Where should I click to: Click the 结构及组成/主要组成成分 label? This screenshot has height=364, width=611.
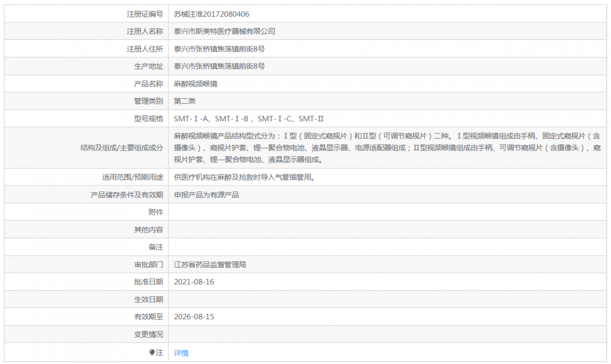pyautogui.click(x=122, y=148)
